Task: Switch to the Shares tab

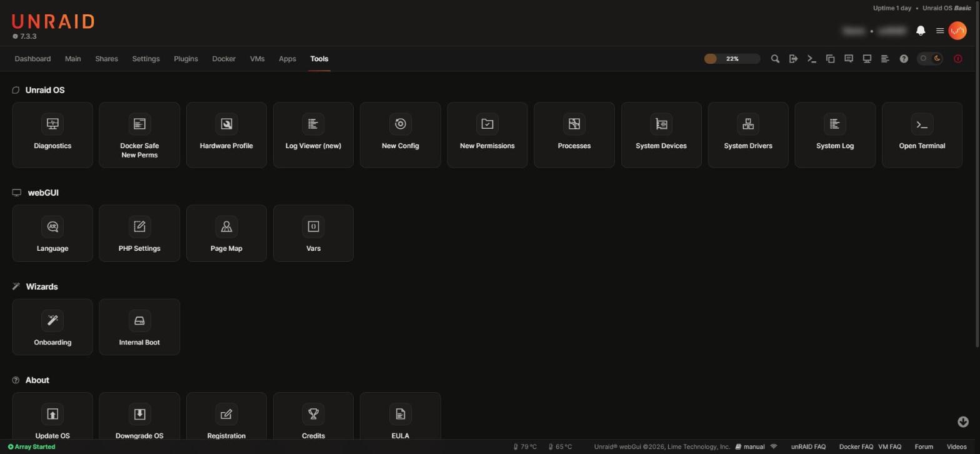Action: [x=106, y=59]
